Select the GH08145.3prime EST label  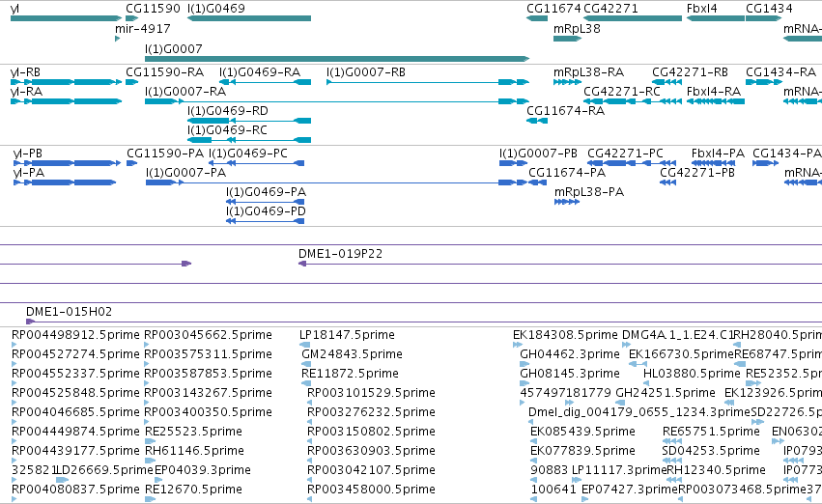coord(569,374)
